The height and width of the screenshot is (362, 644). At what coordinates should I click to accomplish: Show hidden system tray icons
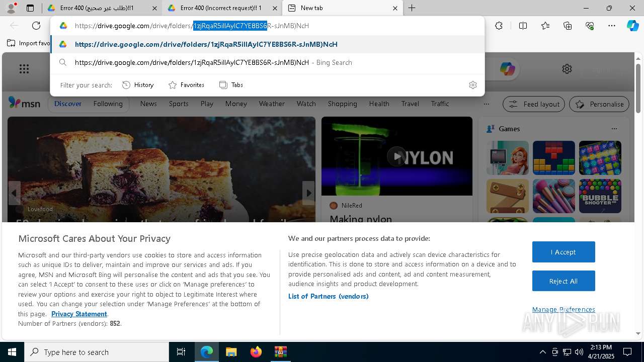542,352
